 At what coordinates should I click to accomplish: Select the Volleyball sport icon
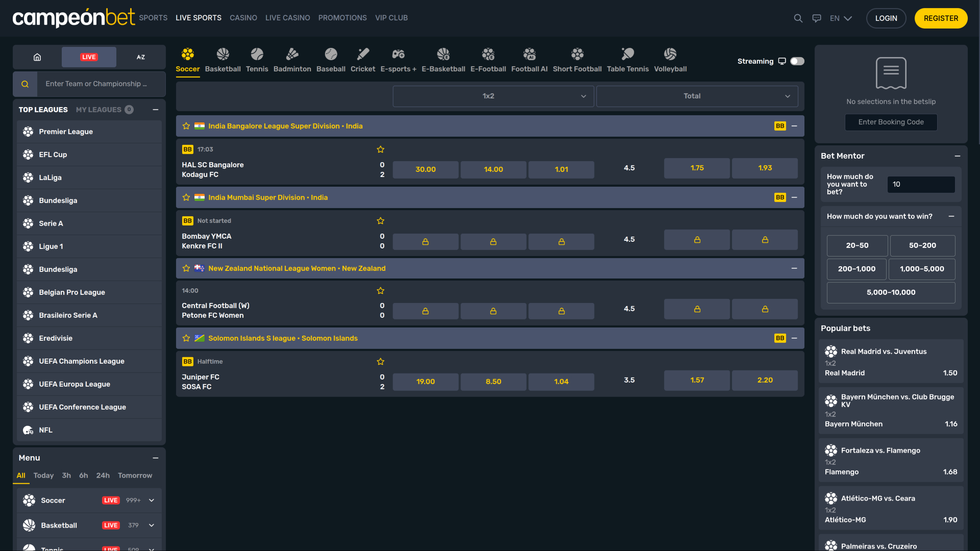[x=670, y=60]
